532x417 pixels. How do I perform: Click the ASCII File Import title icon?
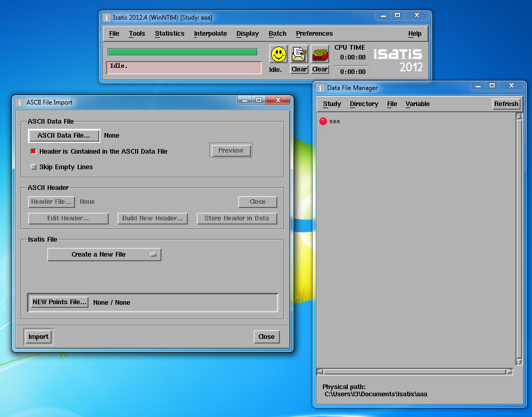[x=19, y=102]
